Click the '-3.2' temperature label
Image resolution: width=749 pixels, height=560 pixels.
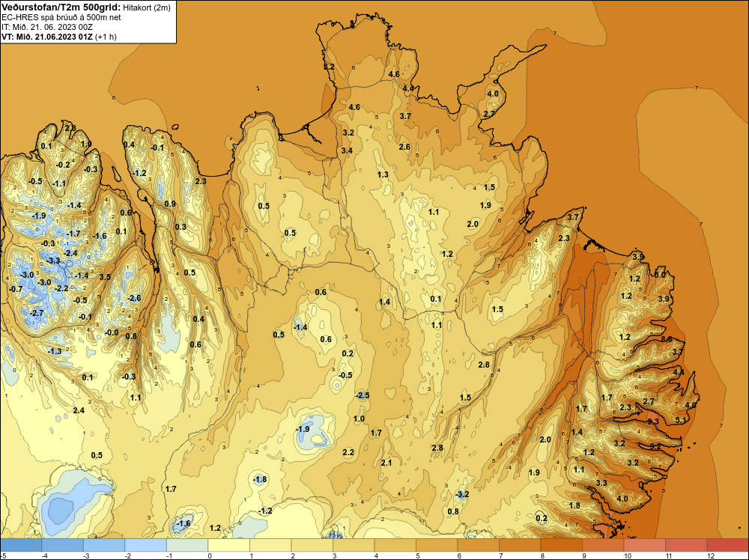pos(462,494)
